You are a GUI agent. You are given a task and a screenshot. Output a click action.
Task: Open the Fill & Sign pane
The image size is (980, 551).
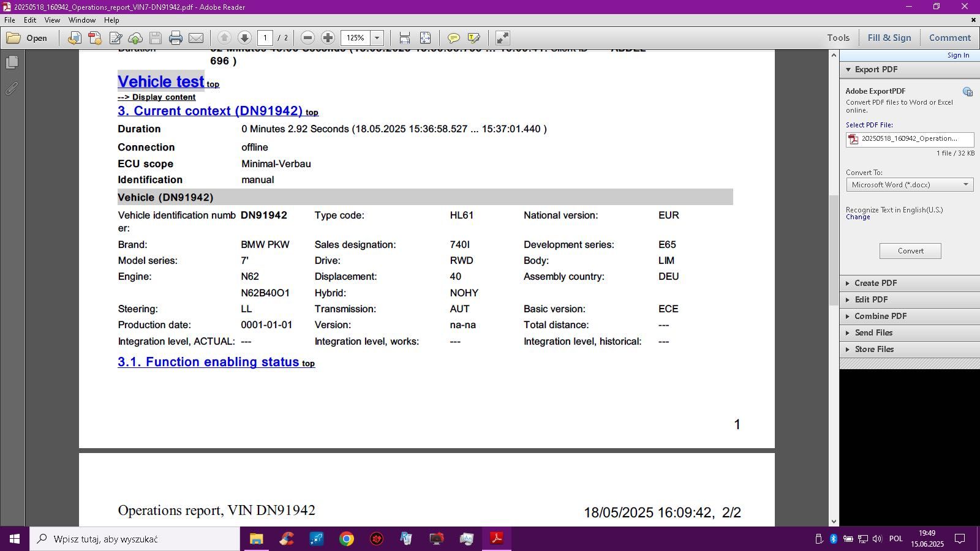[889, 38]
